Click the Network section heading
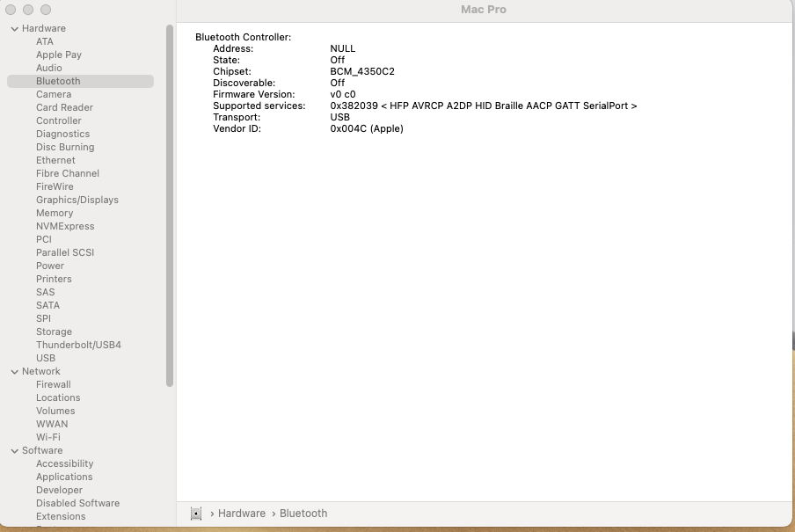The image size is (795, 532). (41, 371)
